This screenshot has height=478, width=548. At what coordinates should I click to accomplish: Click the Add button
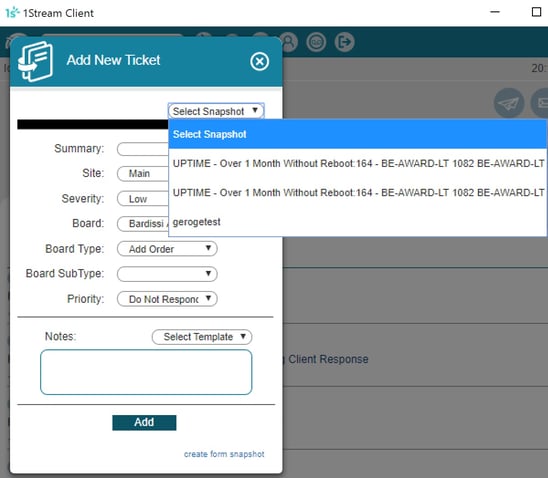click(x=144, y=422)
